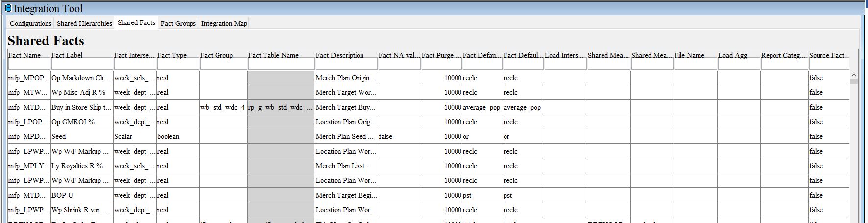Select the Shared Facts tab
Screen dimensions: 868x223
point(136,23)
